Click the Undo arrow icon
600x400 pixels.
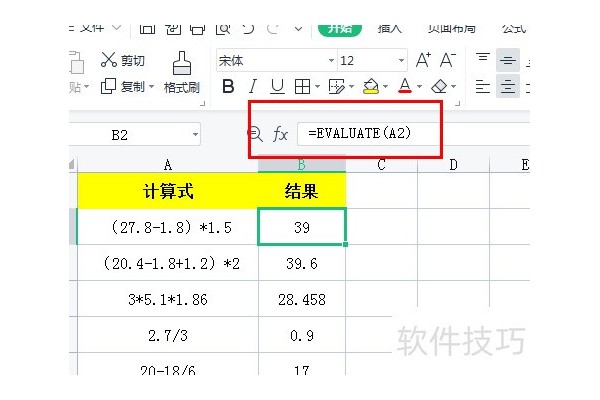click(248, 29)
